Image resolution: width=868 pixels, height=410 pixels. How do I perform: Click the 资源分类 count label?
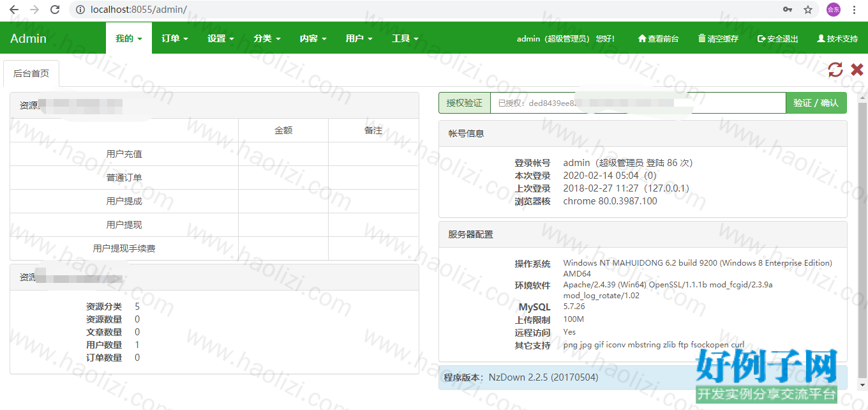click(104, 307)
